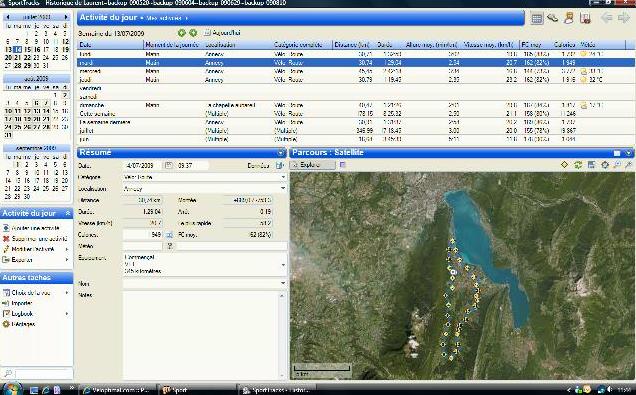Switch to the SportTracks taskbar window
The image size is (636, 395).
(x=277, y=390)
